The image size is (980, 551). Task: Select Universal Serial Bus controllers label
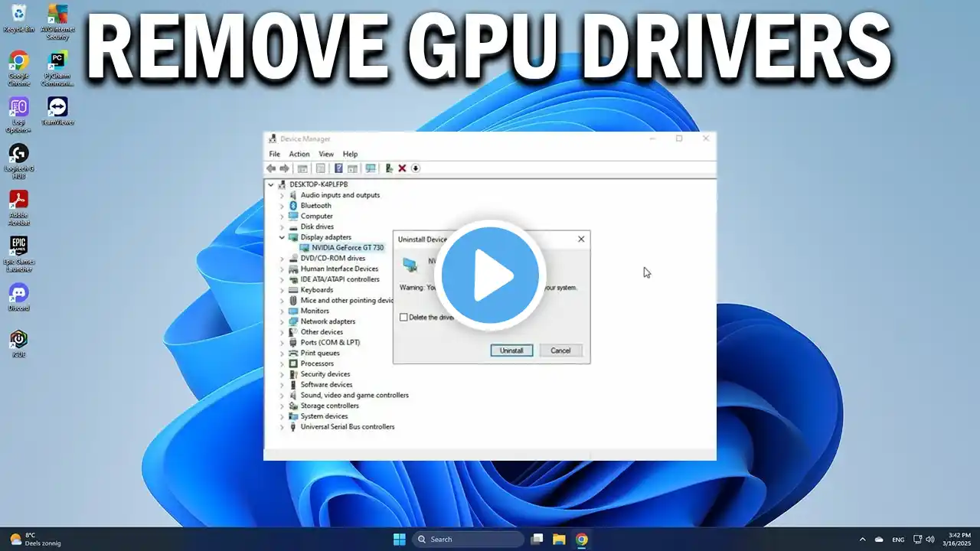point(348,427)
